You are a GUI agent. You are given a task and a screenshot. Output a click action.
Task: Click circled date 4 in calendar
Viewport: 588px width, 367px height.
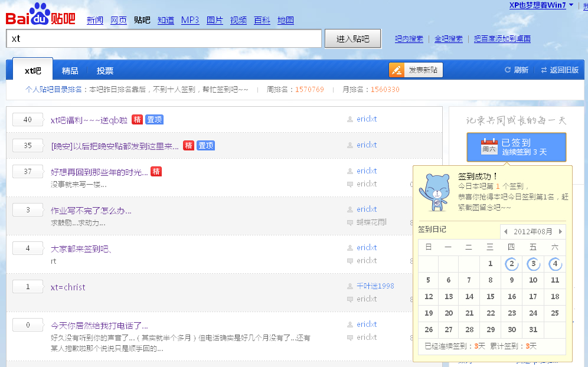click(555, 264)
